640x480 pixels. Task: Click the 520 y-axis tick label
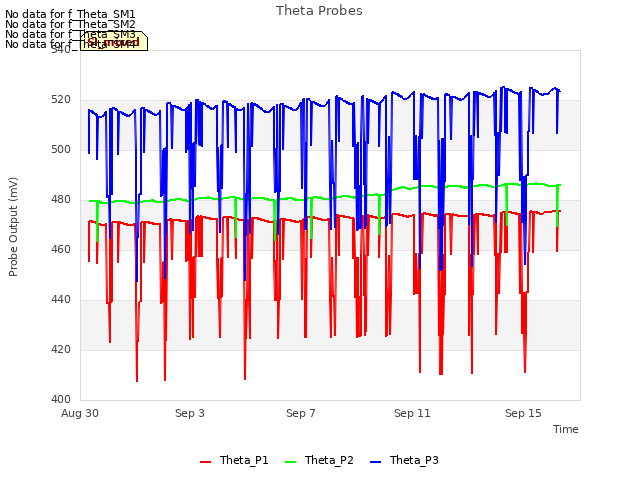(x=61, y=100)
